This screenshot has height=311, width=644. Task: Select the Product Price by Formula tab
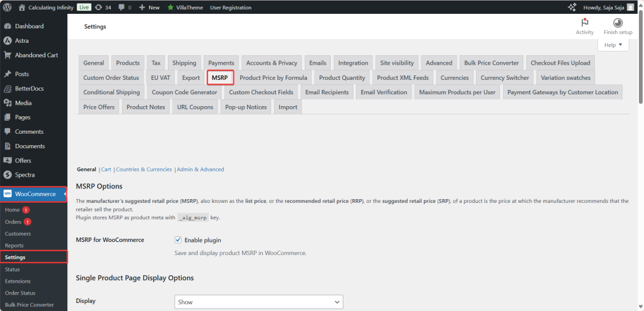pos(274,77)
